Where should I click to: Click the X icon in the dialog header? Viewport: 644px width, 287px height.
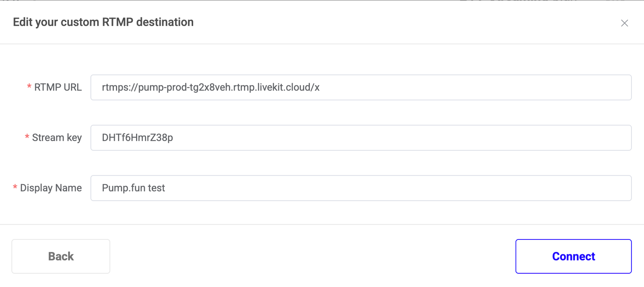624,23
